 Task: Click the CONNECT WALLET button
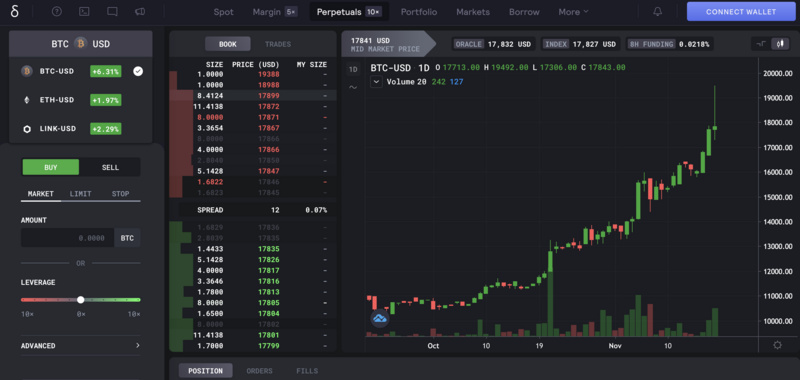click(741, 12)
